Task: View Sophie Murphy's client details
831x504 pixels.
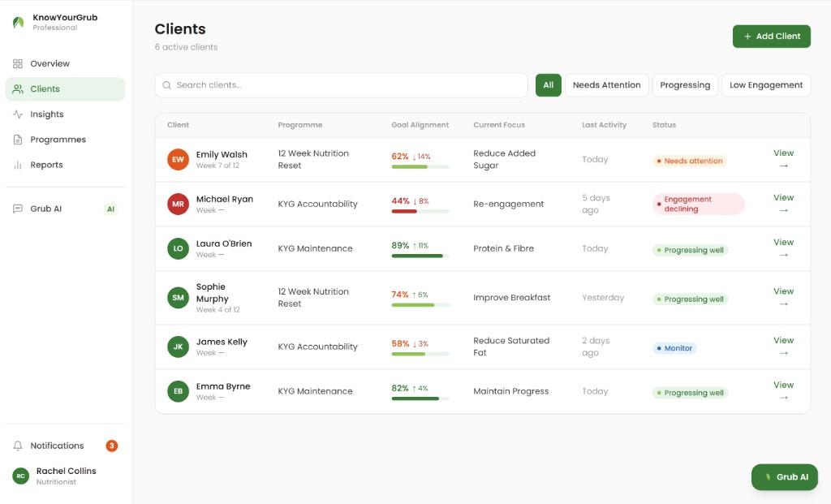Action: click(x=783, y=297)
